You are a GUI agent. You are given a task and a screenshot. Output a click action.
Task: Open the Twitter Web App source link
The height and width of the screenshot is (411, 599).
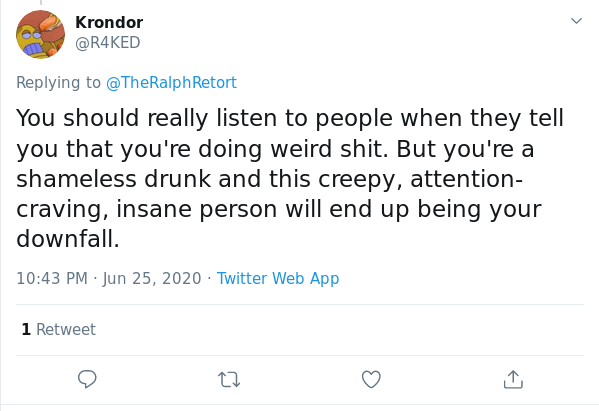tap(278, 278)
